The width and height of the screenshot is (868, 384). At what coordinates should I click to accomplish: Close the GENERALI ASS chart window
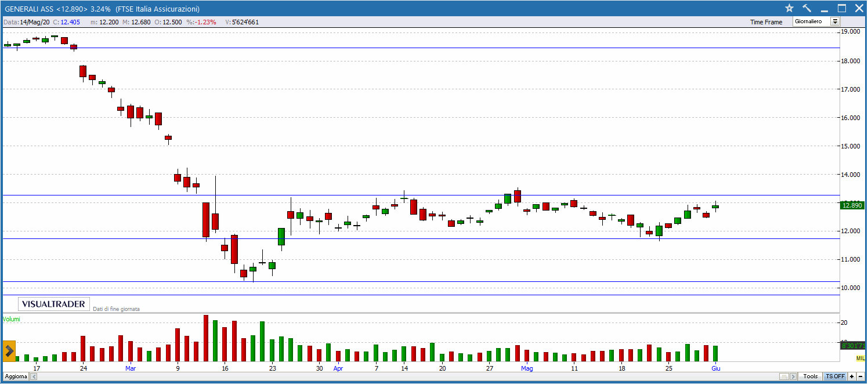(859, 8)
